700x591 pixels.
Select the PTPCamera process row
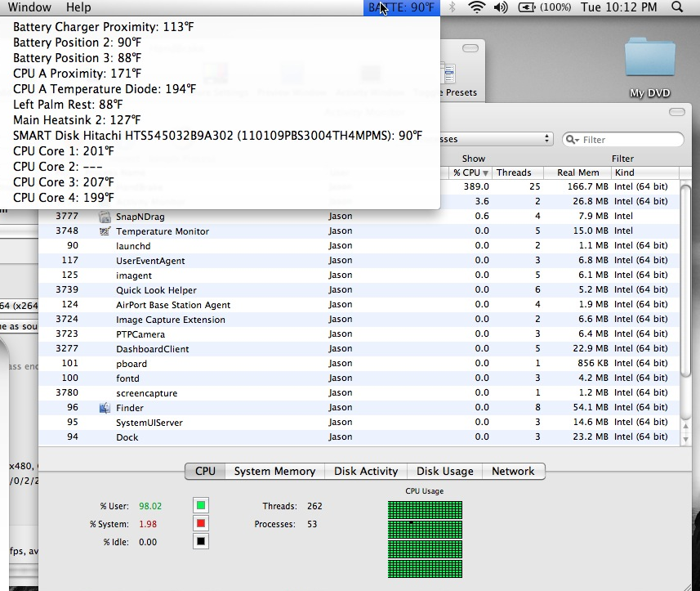click(x=359, y=334)
